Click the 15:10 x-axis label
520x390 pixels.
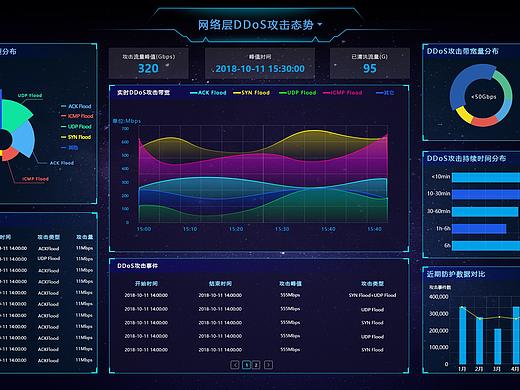pyautogui.click(x=190, y=229)
